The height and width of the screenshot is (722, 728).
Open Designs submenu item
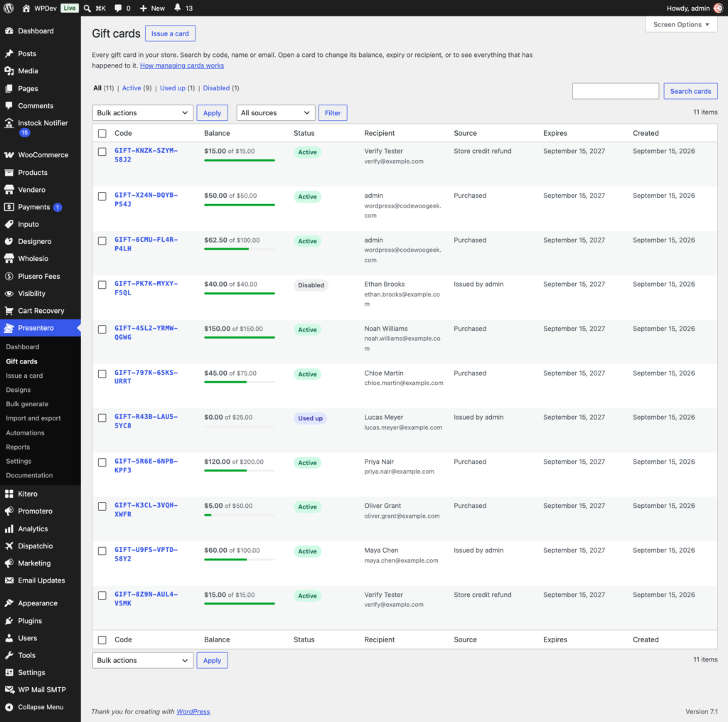[x=18, y=390]
